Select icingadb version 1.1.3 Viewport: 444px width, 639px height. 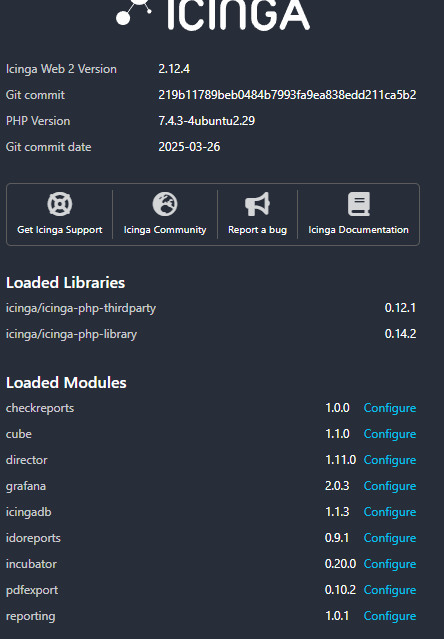tap(337, 512)
